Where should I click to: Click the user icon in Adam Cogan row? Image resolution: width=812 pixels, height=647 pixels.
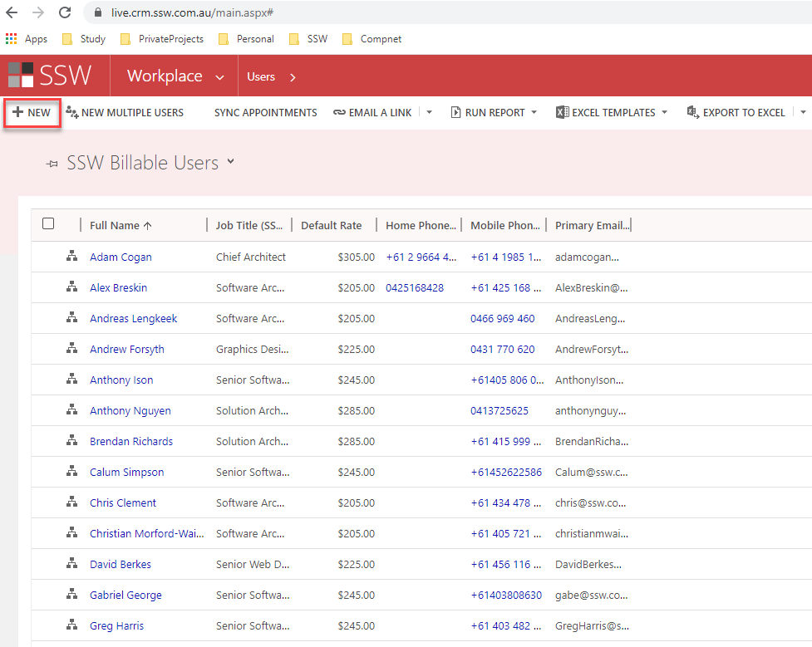(x=72, y=256)
